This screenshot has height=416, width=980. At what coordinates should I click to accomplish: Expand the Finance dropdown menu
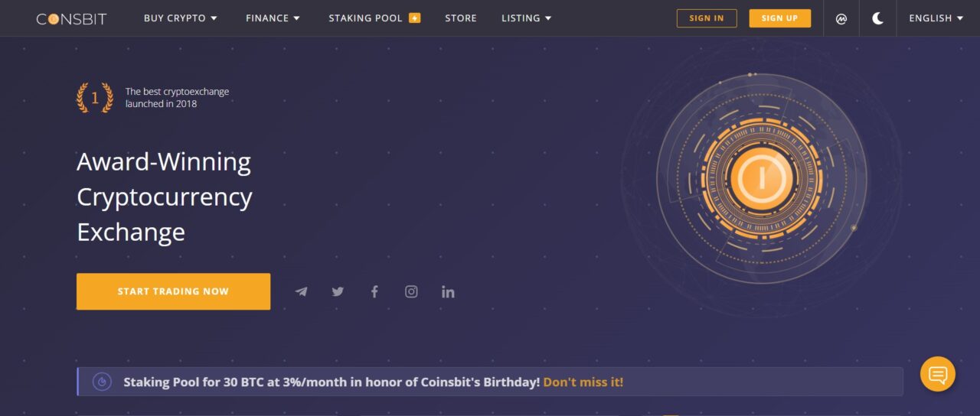(273, 18)
